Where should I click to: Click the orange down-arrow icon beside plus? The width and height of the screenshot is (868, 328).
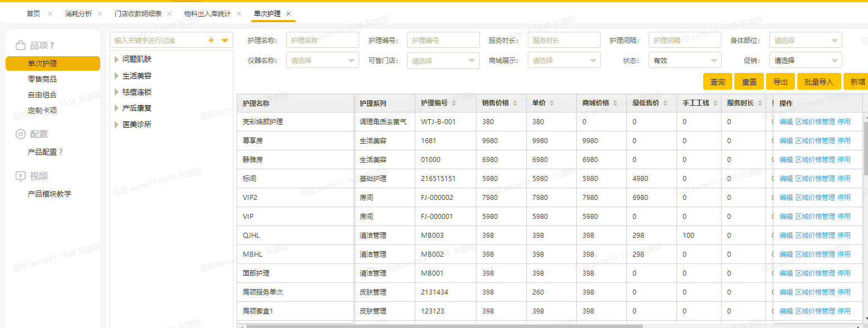pyautogui.click(x=225, y=40)
